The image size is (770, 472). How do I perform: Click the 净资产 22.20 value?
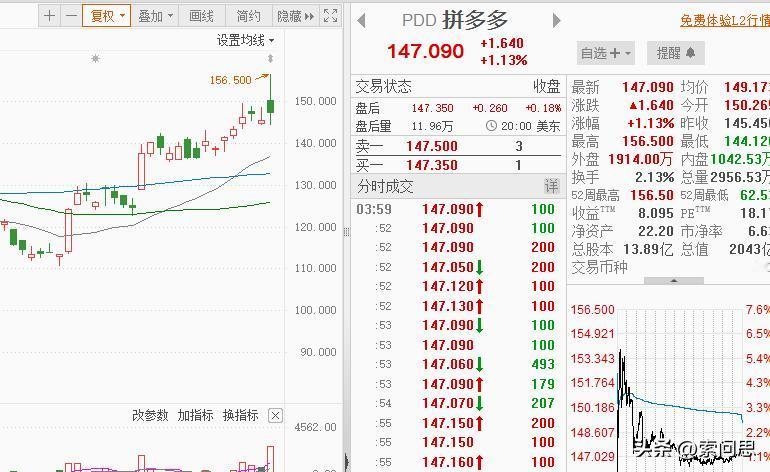click(x=656, y=231)
